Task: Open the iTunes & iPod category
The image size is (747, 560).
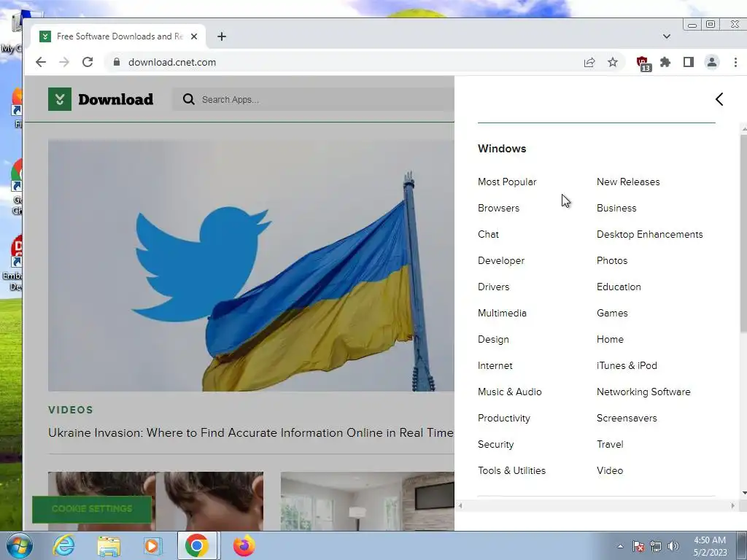Action: pyautogui.click(x=627, y=365)
